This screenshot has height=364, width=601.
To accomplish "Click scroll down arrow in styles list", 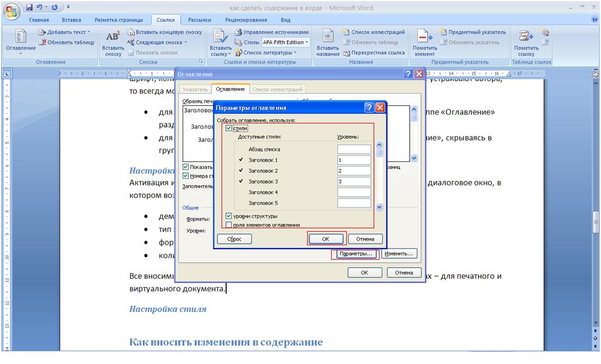I will (x=379, y=207).
